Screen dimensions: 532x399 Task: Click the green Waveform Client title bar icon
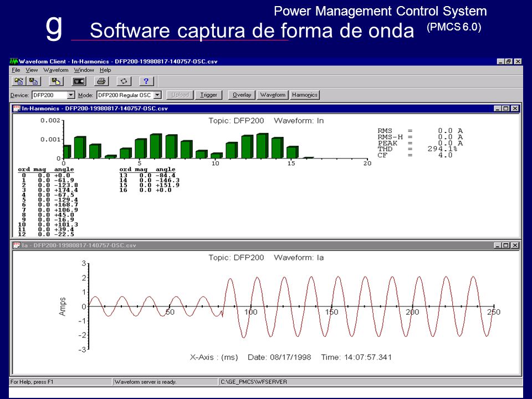click(13, 62)
